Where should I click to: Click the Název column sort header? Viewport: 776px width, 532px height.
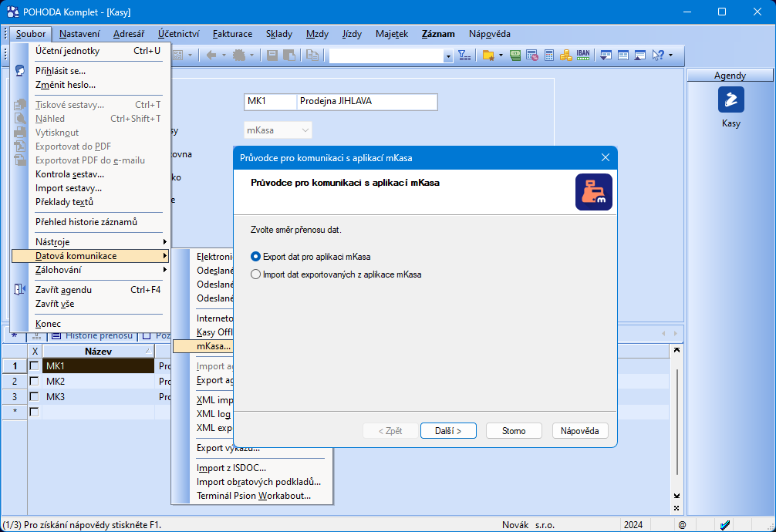99,352
